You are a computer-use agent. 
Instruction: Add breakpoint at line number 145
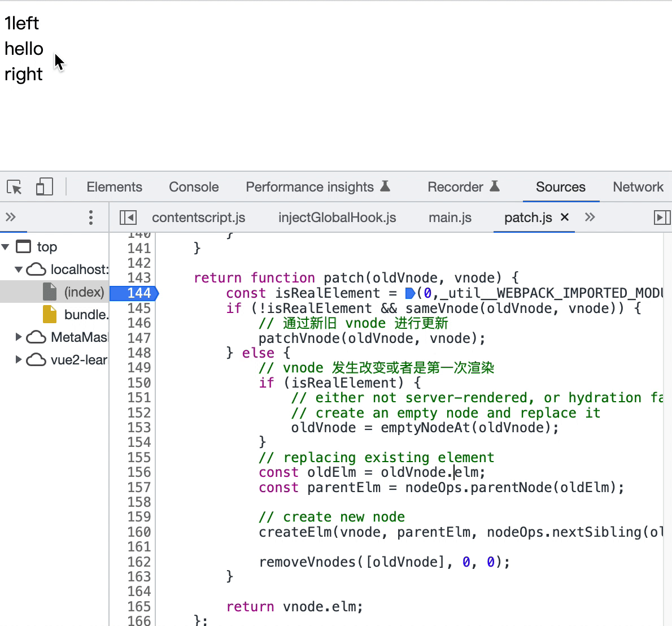click(139, 308)
